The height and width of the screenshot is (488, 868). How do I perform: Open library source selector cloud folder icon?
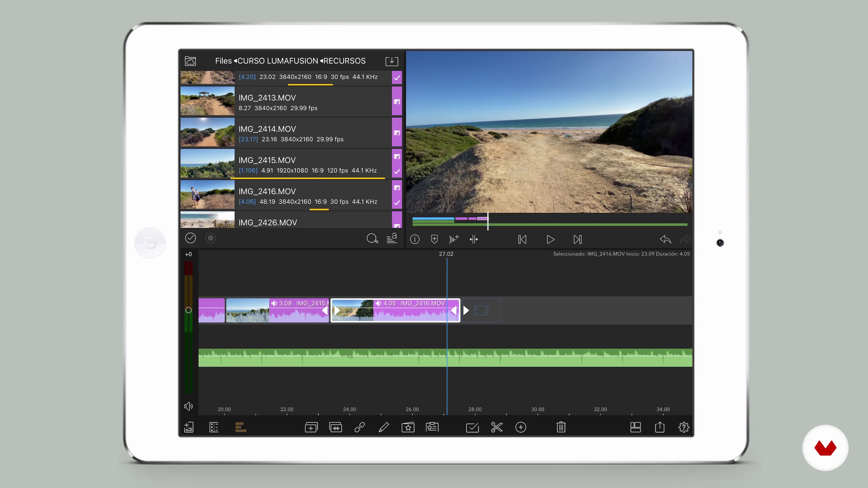point(190,61)
